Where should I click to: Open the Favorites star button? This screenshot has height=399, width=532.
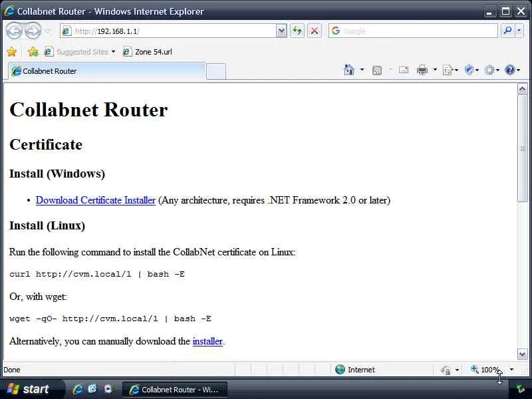(11, 52)
